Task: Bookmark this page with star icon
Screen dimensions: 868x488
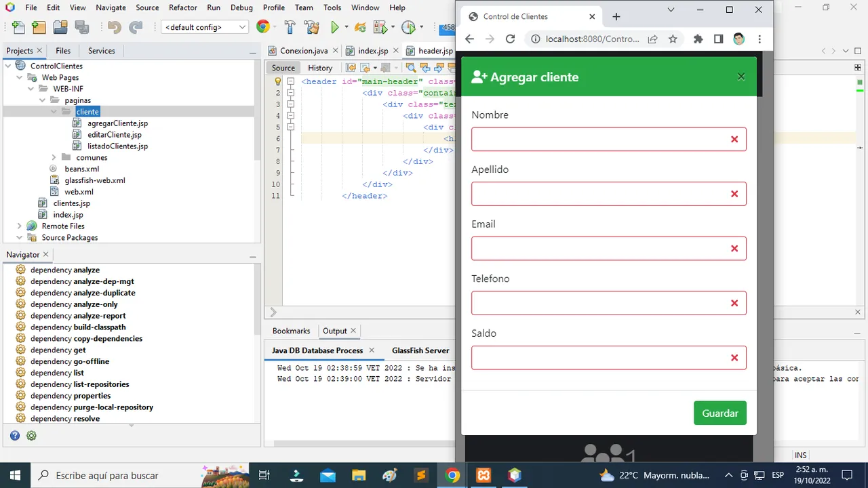Action: (x=673, y=39)
